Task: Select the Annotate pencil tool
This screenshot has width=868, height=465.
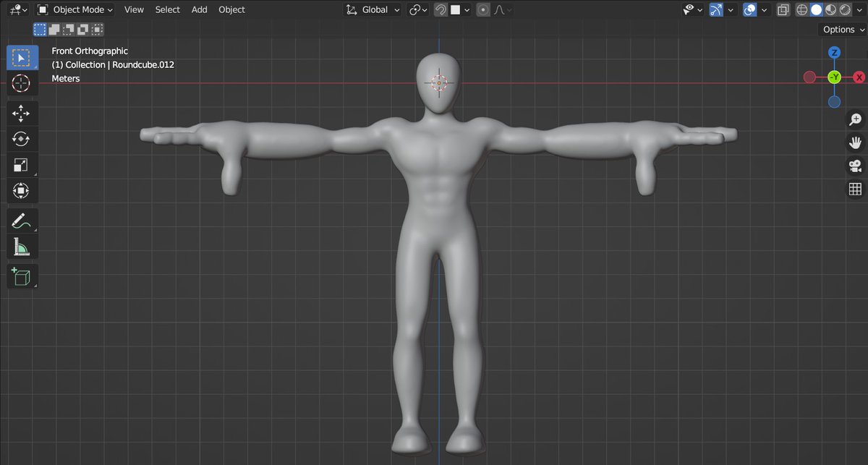Action: point(22,221)
